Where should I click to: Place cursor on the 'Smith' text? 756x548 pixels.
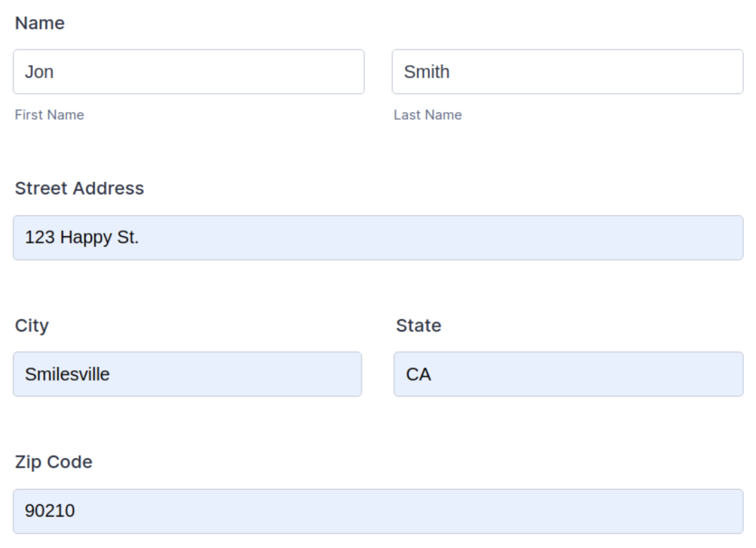(427, 72)
